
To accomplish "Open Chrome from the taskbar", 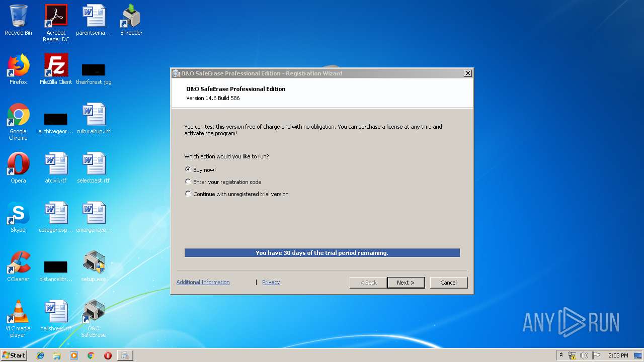I will (x=91, y=355).
